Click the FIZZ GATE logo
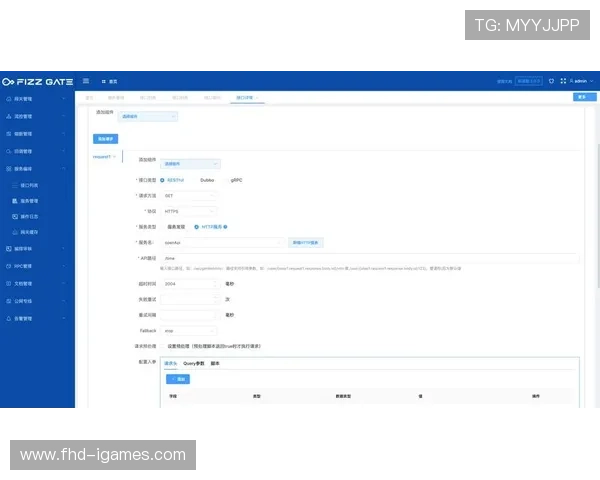This screenshot has width=600, height=480. pyautogui.click(x=37, y=81)
